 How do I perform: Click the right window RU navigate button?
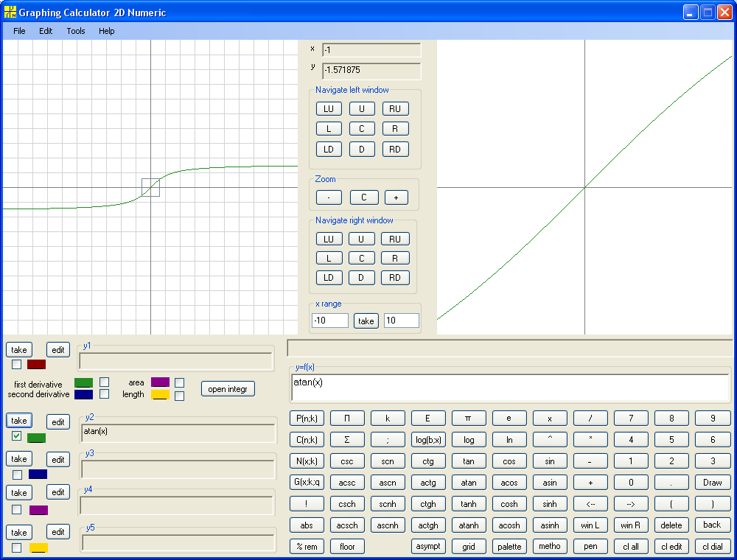point(395,239)
